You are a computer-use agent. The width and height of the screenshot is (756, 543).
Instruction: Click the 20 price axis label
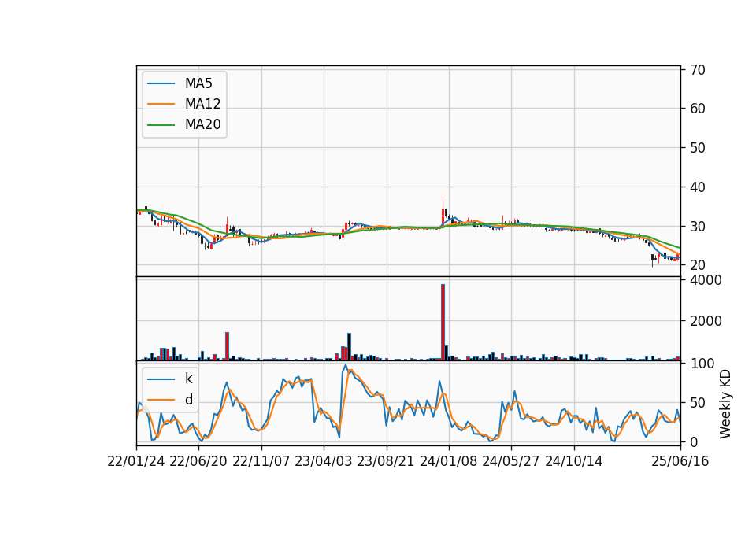pos(698,265)
